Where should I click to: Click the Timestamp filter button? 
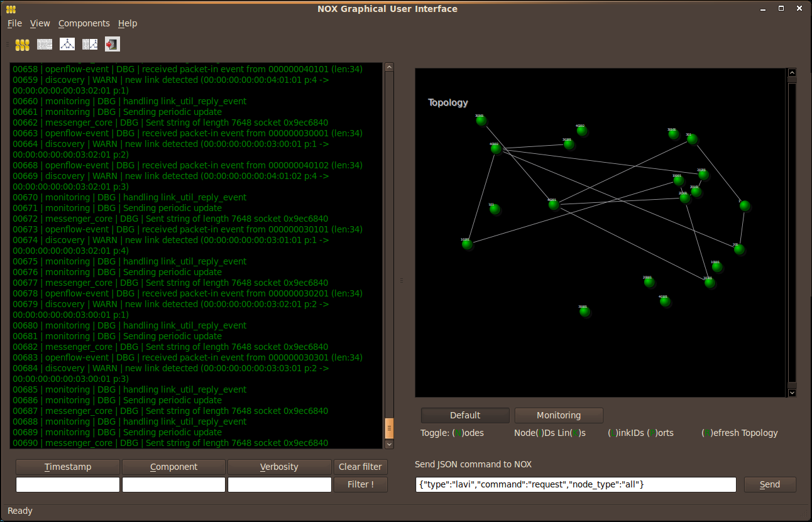[x=67, y=467]
